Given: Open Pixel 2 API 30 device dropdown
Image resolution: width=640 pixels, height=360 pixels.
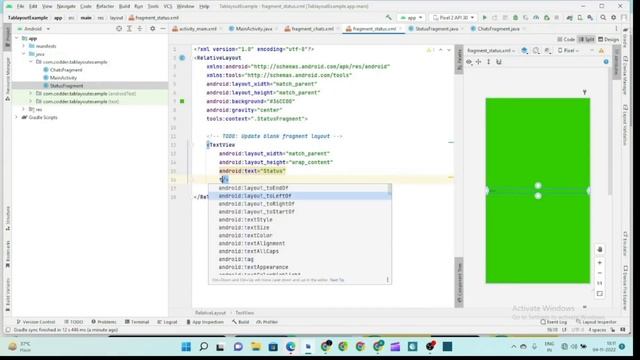Looking at the screenshot, I should click(x=453, y=18).
